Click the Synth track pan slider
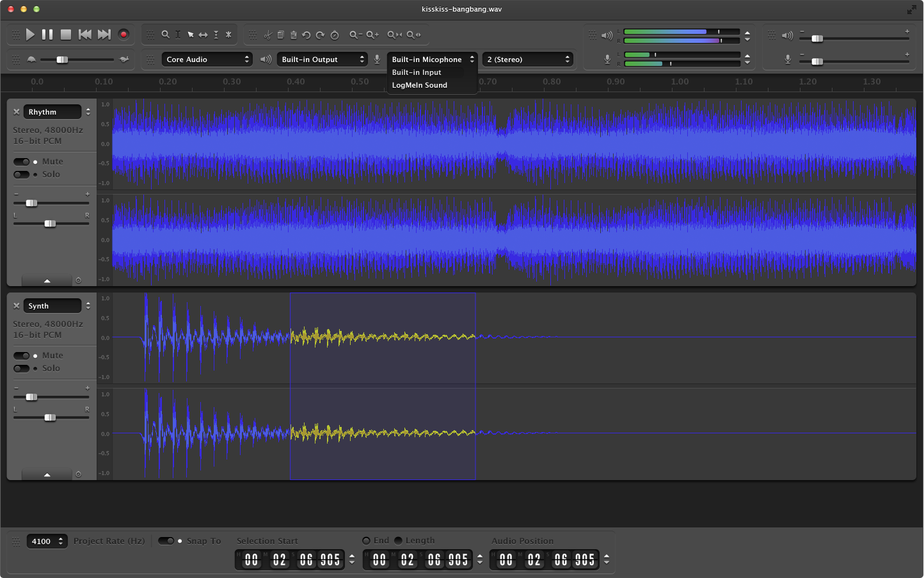The width and height of the screenshot is (924, 578). (x=50, y=417)
